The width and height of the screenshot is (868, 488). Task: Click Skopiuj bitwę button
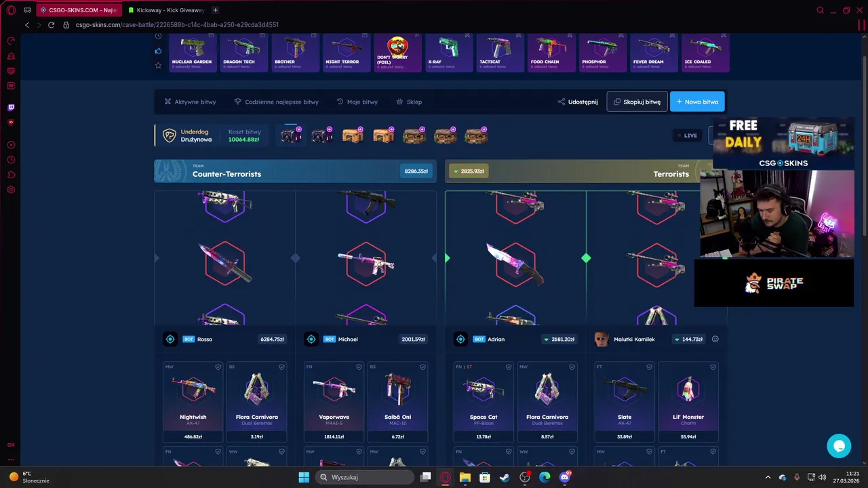(x=637, y=102)
